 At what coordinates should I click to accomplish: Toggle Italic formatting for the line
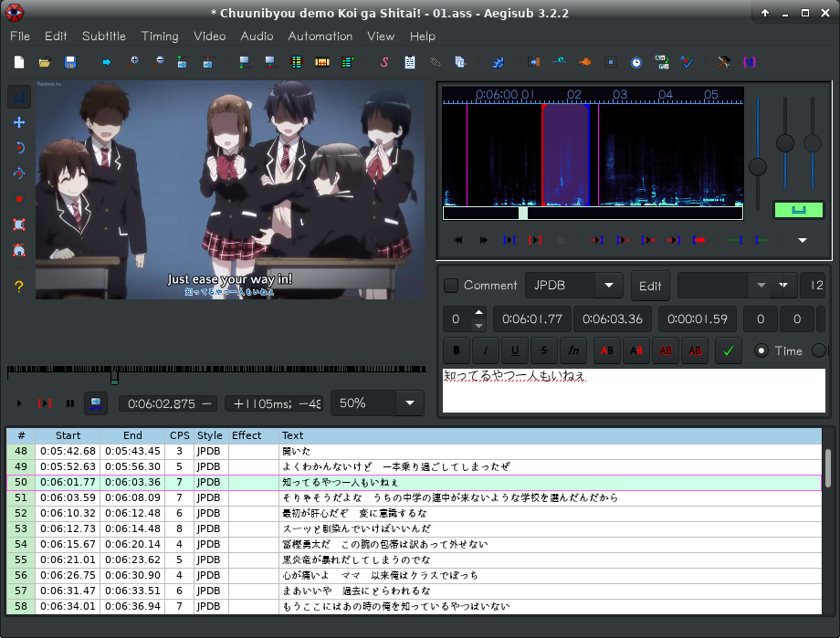[x=486, y=350]
